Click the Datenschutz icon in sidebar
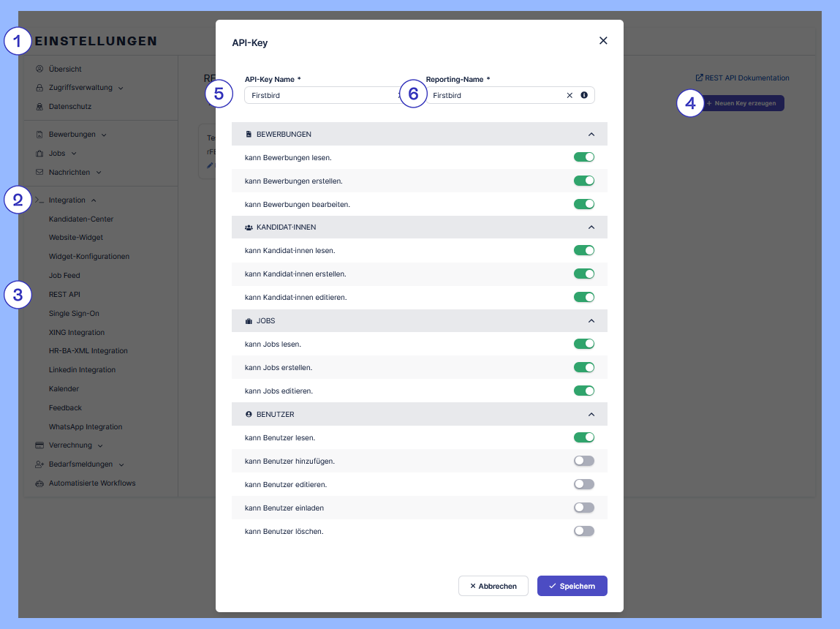The image size is (840, 629). (39, 107)
